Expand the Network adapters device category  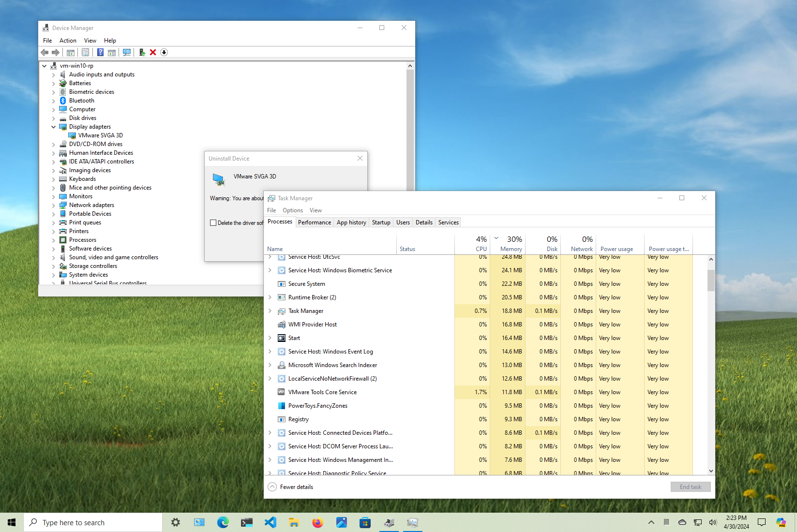coord(53,205)
